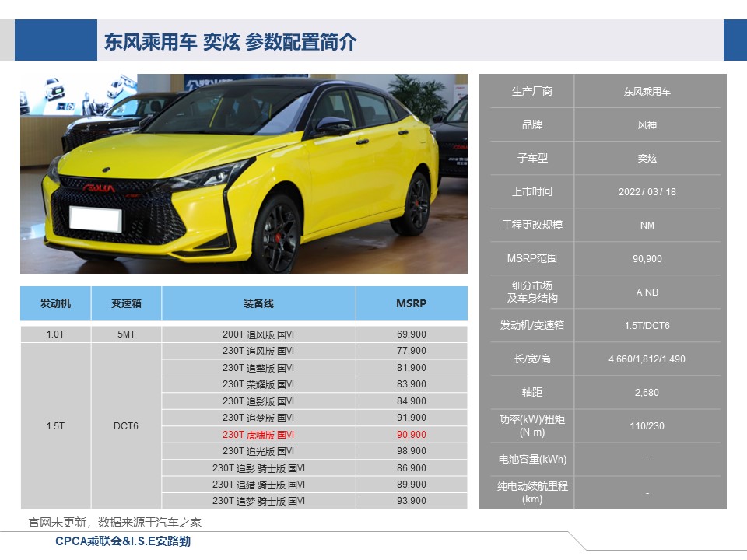
Task: Select the merged "DCT6" gearbox cell
Action: [126, 426]
